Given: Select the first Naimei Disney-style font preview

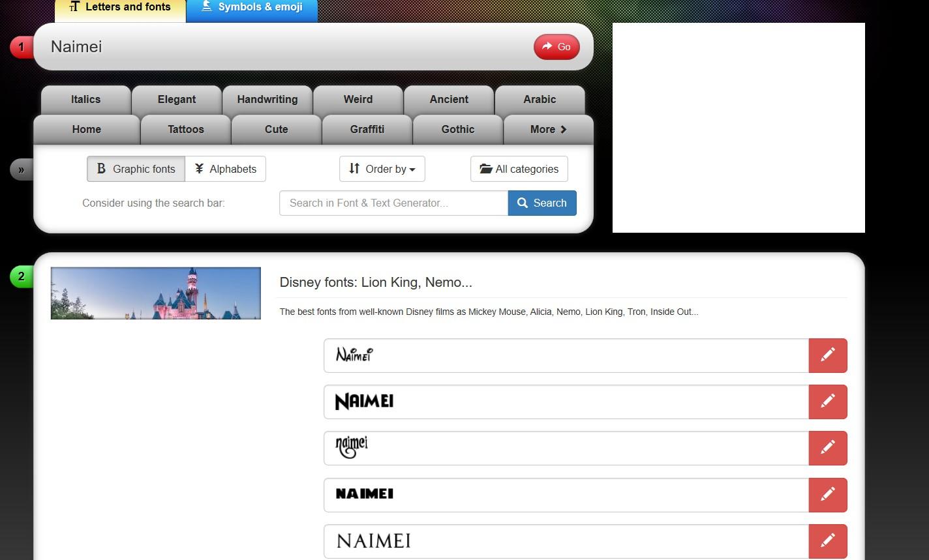Looking at the screenshot, I should coord(566,355).
